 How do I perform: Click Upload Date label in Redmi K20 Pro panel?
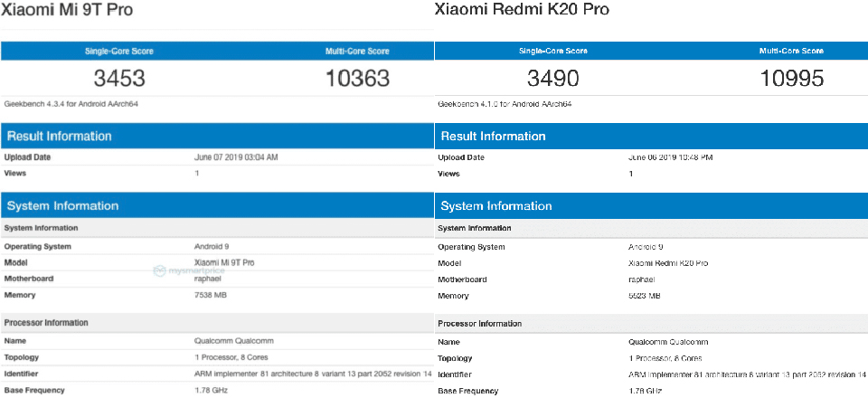pos(461,157)
